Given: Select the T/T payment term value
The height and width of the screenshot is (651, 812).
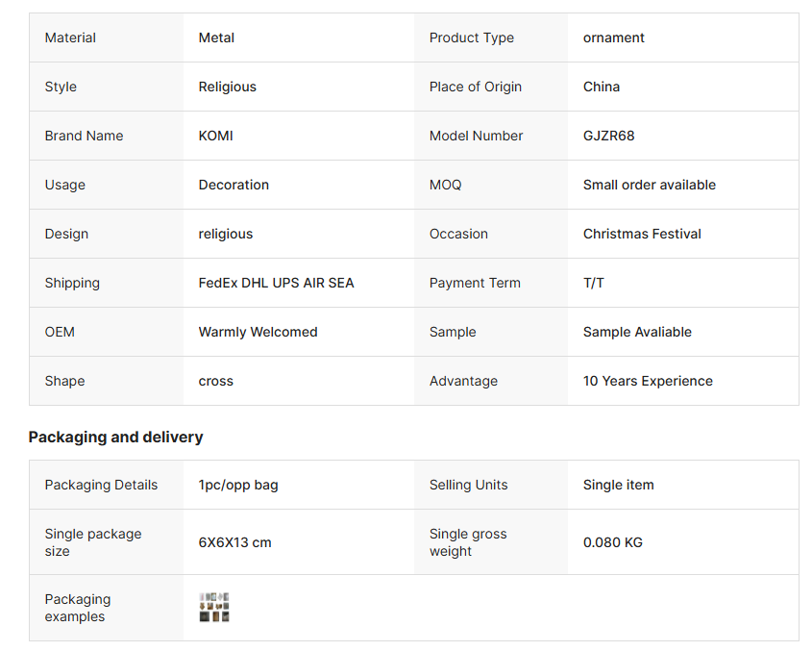Looking at the screenshot, I should pos(594,283).
